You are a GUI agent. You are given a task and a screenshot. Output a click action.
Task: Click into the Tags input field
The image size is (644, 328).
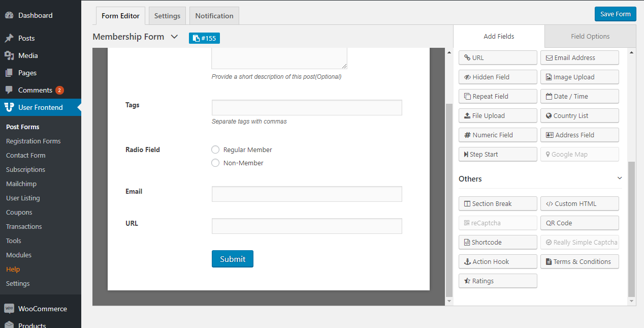pos(307,107)
